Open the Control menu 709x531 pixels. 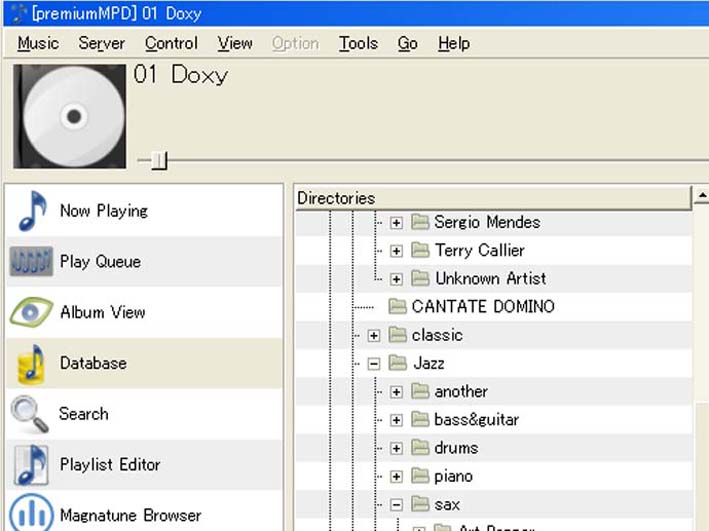[171, 43]
